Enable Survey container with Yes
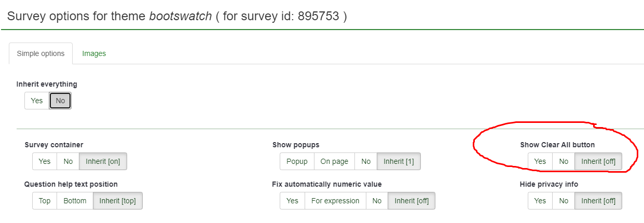The image size is (644, 223). 45,161
